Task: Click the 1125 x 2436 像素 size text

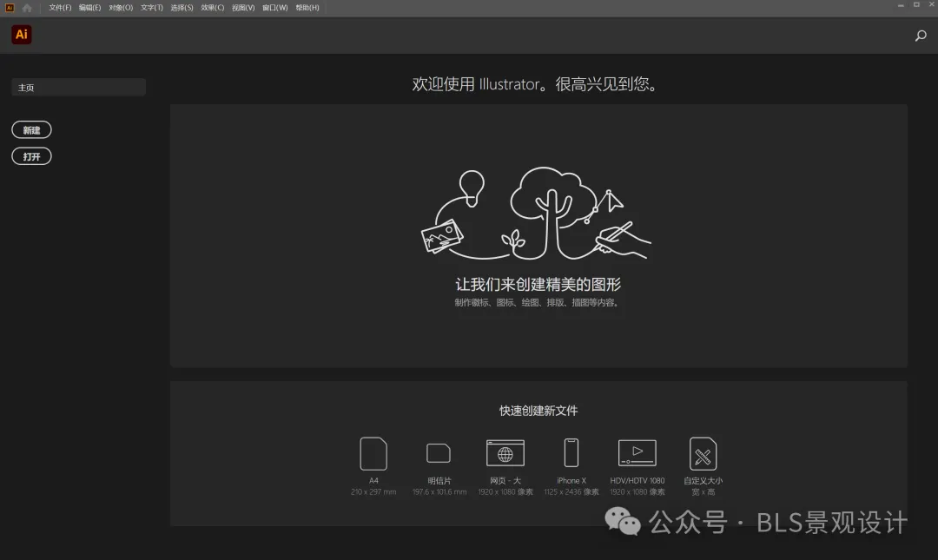Action: point(571,491)
